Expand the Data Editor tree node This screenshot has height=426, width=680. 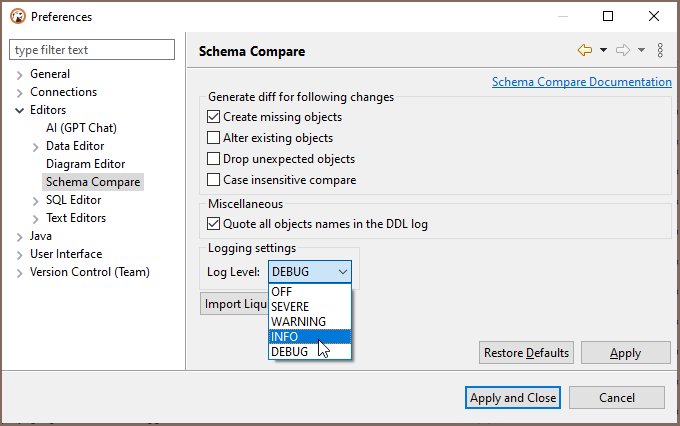[36, 146]
